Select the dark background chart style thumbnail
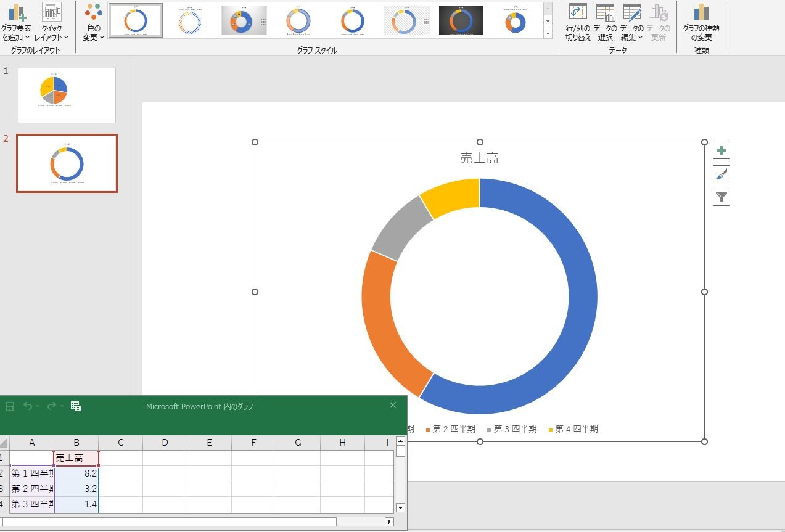 (461, 20)
